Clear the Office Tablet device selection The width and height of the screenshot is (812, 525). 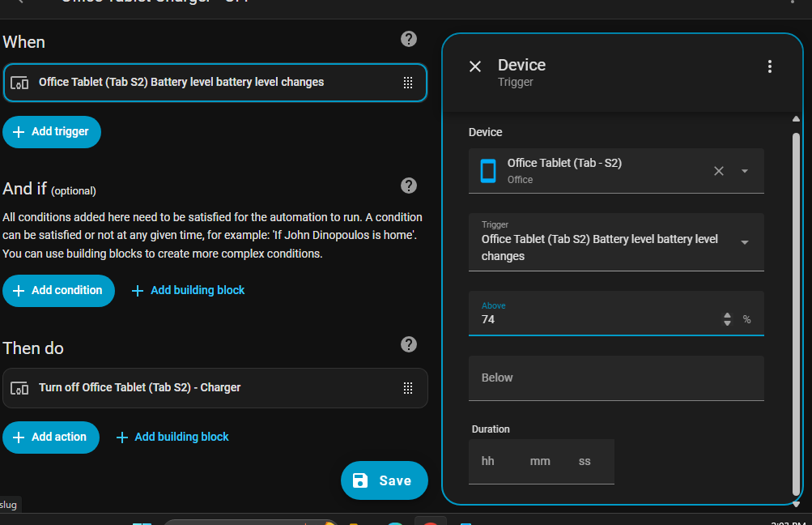click(719, 171)
